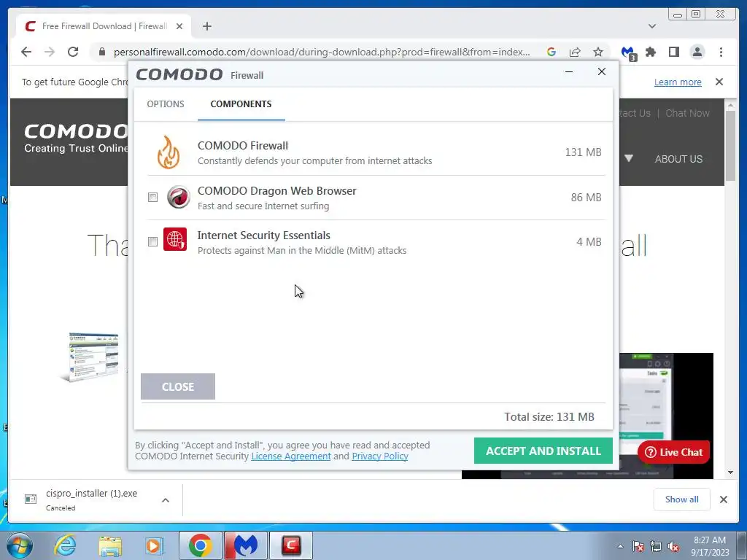Show hidden system tray icons
This screenshot has width=747, height=560.
tap(620, 546)
